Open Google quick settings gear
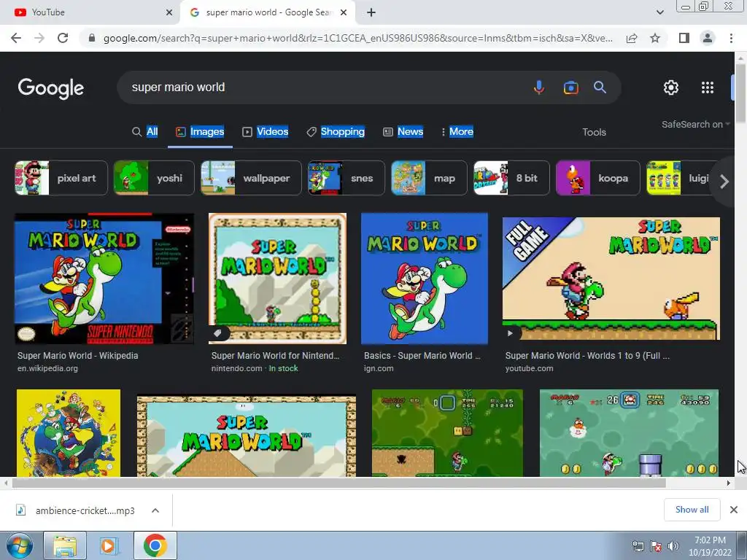 pyautogui.click(x=671, y=87)
